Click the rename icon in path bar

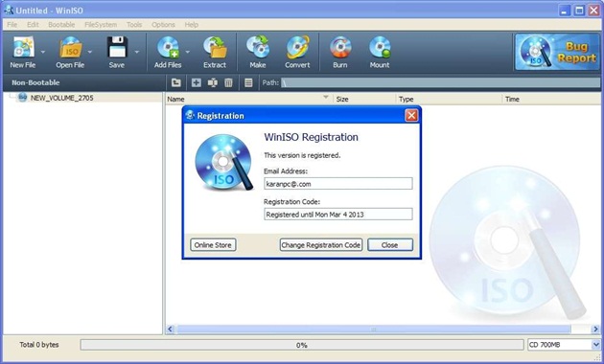[x=213, y=82]
